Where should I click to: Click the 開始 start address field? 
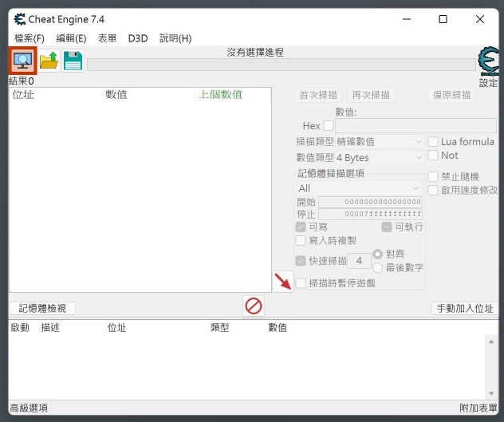click(370, 202)
